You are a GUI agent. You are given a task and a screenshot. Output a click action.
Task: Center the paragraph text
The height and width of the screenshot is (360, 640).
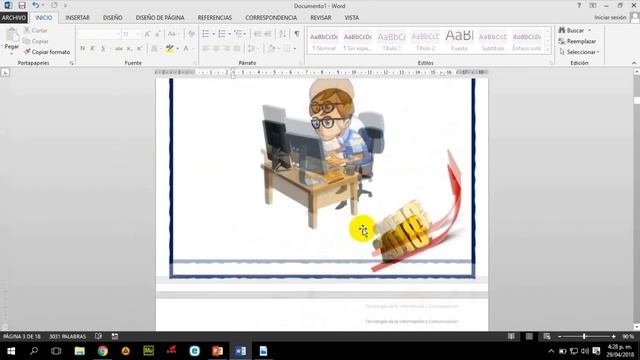click(x=216, y=49)
